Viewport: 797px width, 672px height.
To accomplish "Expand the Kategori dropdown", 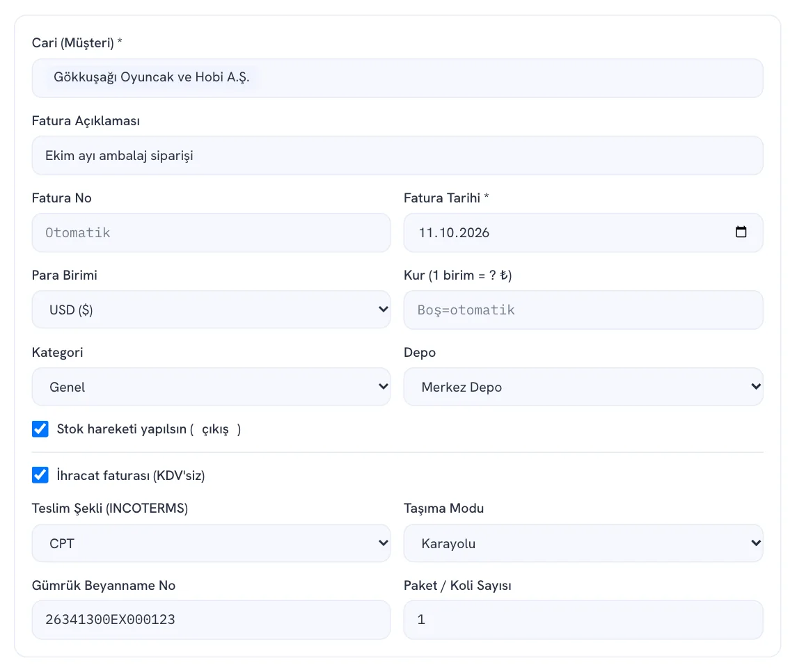I will 211,387.
